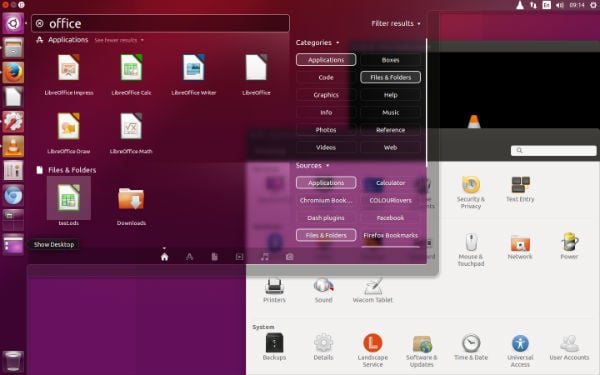Switch to the Music lens icon
This screenshot has width=600, height=375.
point(264,257)
